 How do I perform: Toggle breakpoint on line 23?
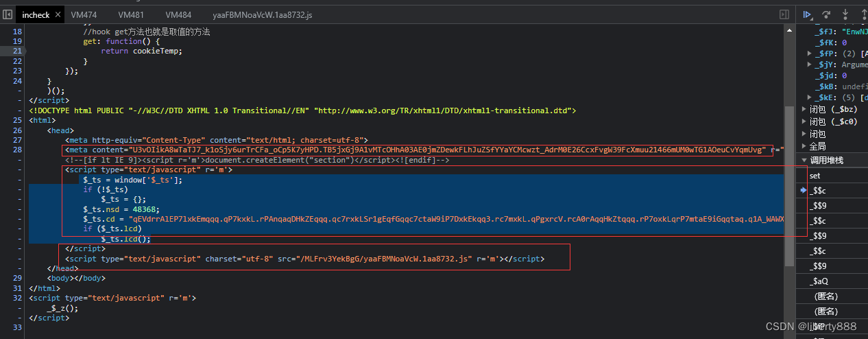tap(18, 71)
